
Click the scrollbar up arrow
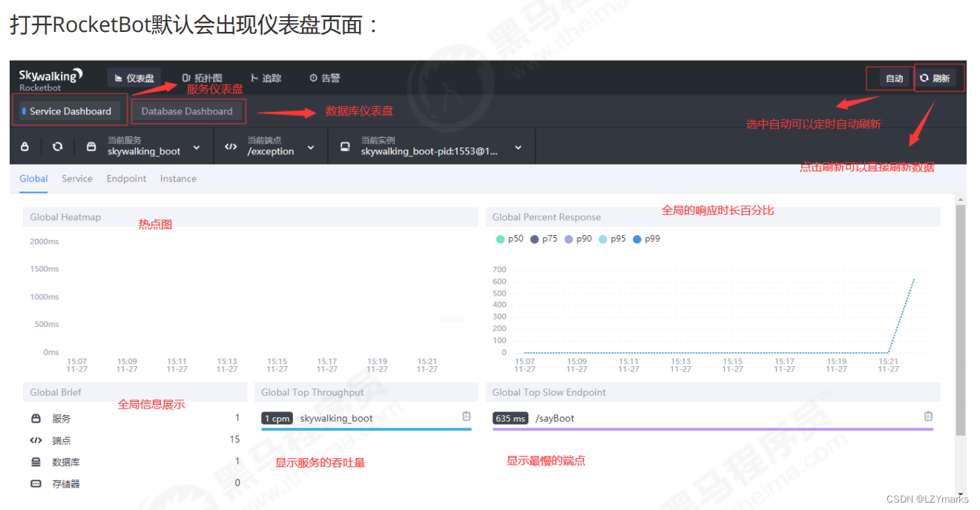pyautogui.click(x=961, y=200)
